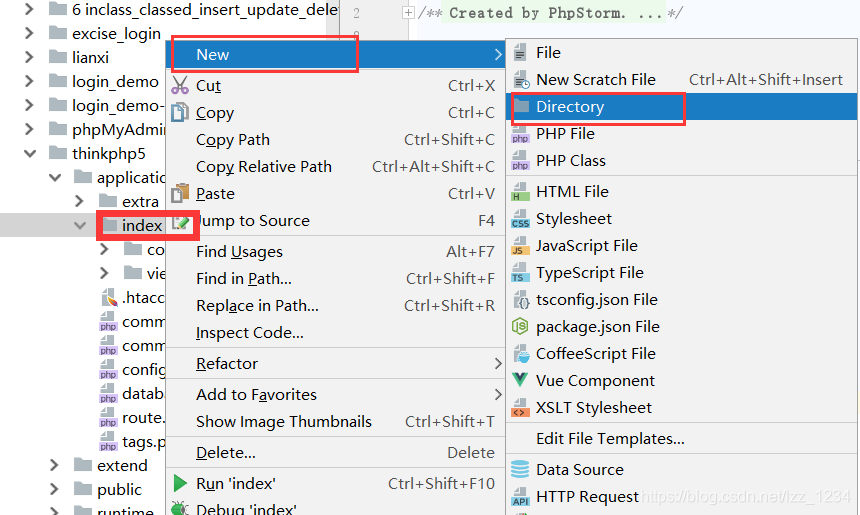The image size is (860, 515).
Task: Click the Data Source database icon
Action: 519,469
